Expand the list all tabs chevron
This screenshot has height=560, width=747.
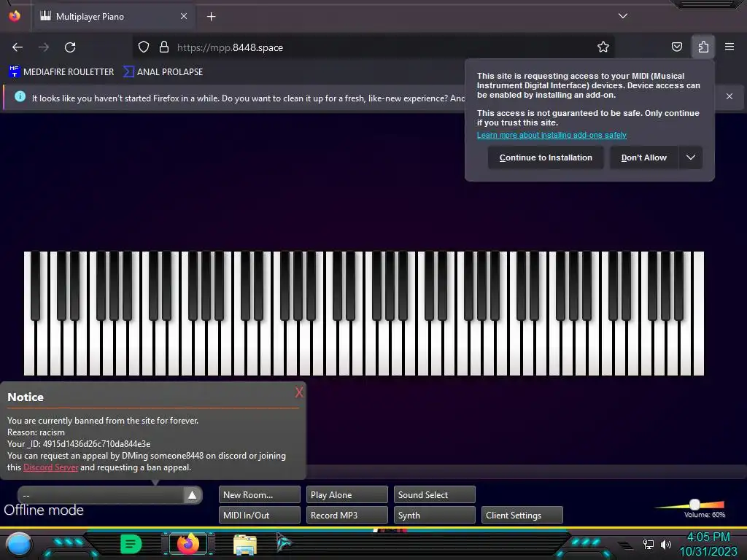click(x=623, y=16)
